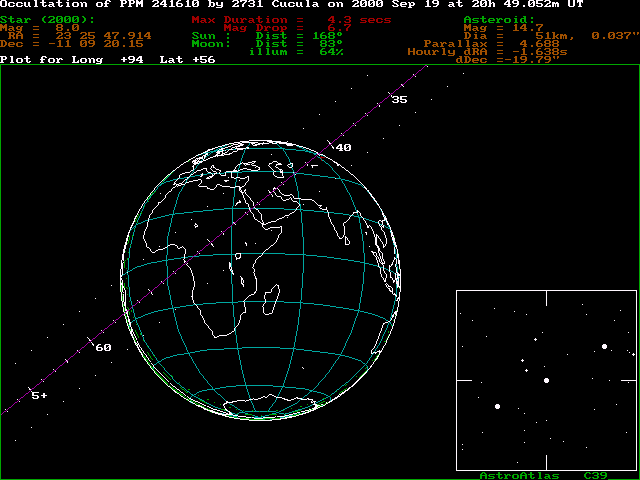This screenshot has width=640, height=480.
Task: Open the star finder chart inset
Action: point(546,380)
